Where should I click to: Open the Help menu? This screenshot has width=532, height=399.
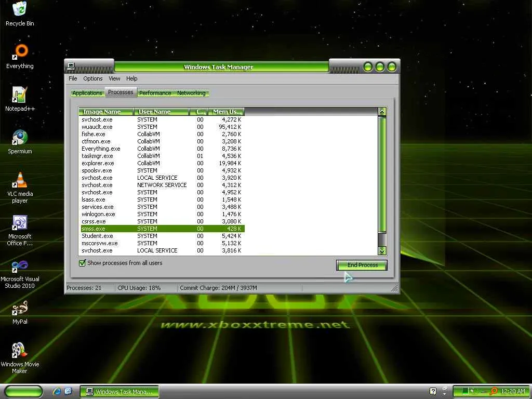tap(131, 78)
